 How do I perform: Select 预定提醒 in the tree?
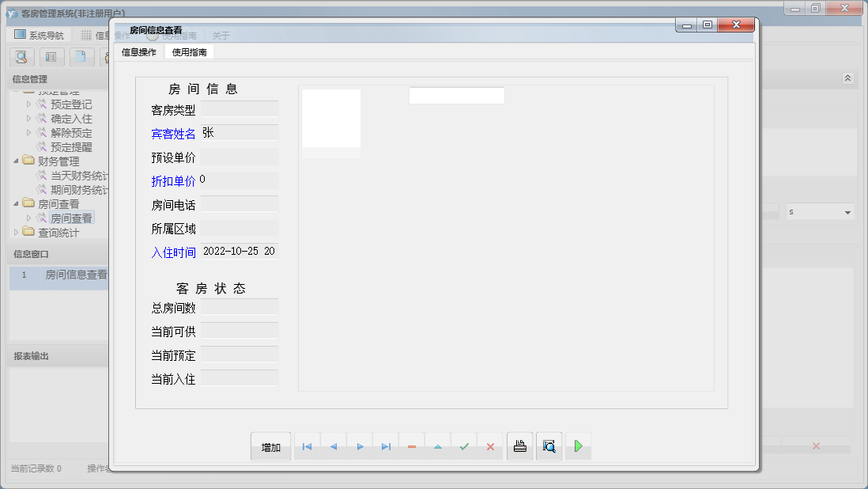pos(71,147)
